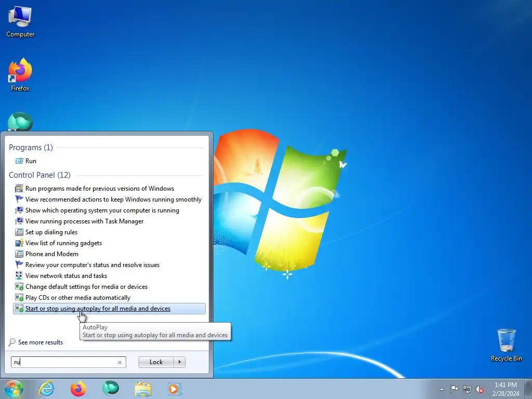This screenshot has width=532, height=399.
Task: Open Action Center flag in system tray
Action: point(454,389)
